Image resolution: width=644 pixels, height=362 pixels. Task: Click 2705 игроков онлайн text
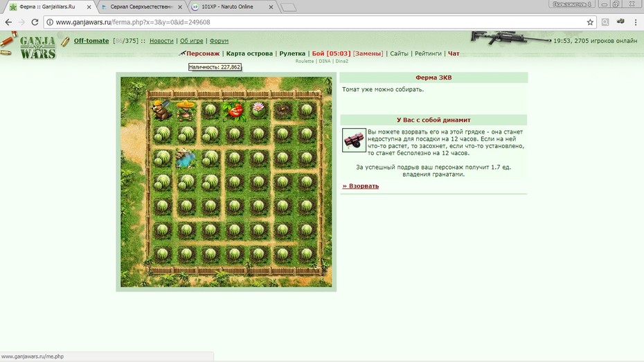606,41
